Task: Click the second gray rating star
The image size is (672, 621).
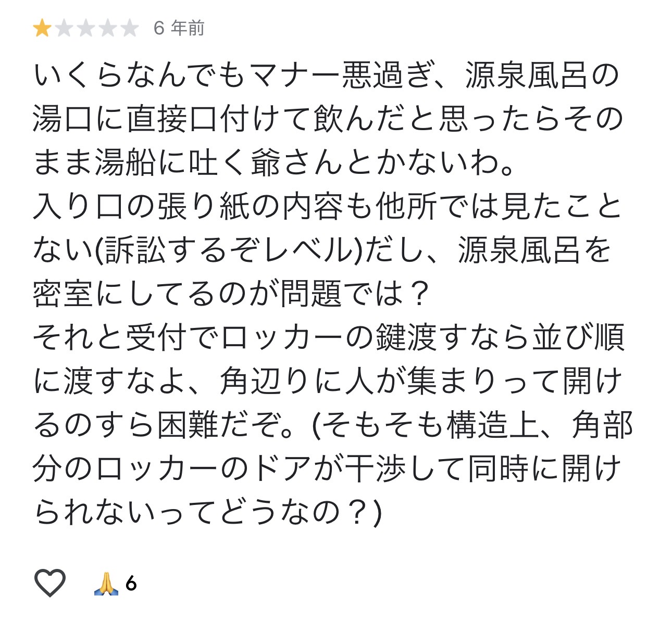Action: [x=64, y=28]
